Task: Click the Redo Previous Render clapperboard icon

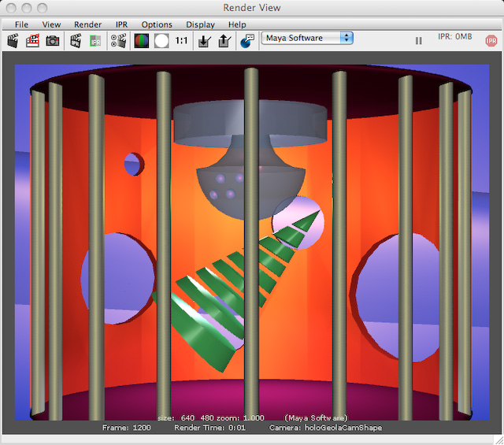Action: click(13, 40)
